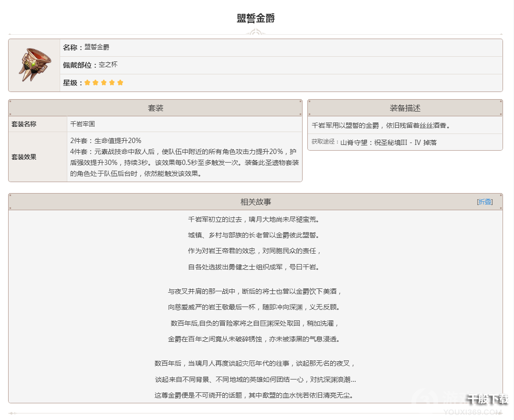This screenshot has height=420, width=514.
Task: Click the 套装 panel header
Action: tap(155, 108)
